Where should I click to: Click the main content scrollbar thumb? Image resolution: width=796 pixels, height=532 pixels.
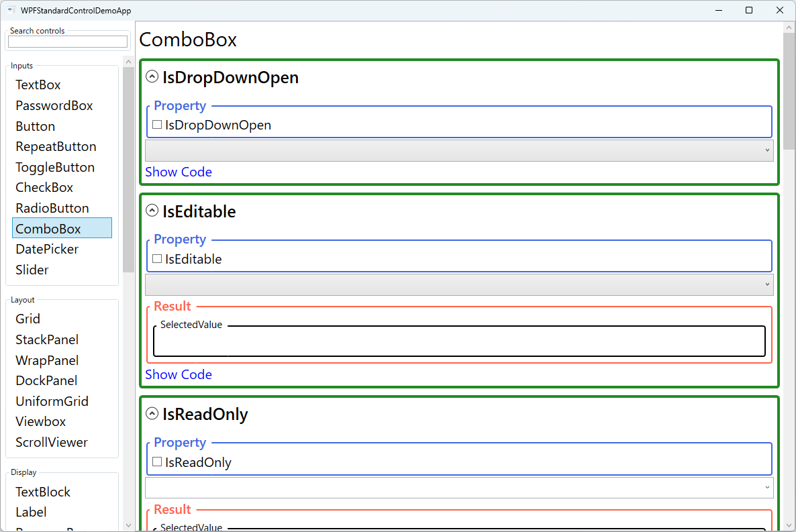coord(789,91)
